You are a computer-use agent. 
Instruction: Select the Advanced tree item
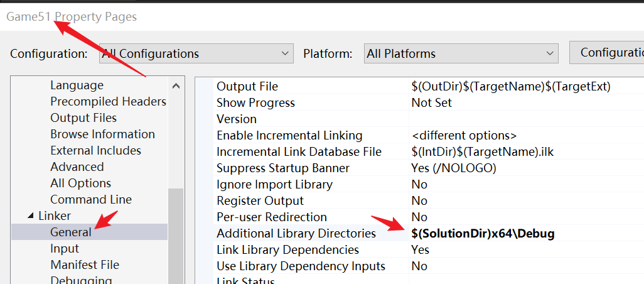pyautogui.click(x=77, y=167)
